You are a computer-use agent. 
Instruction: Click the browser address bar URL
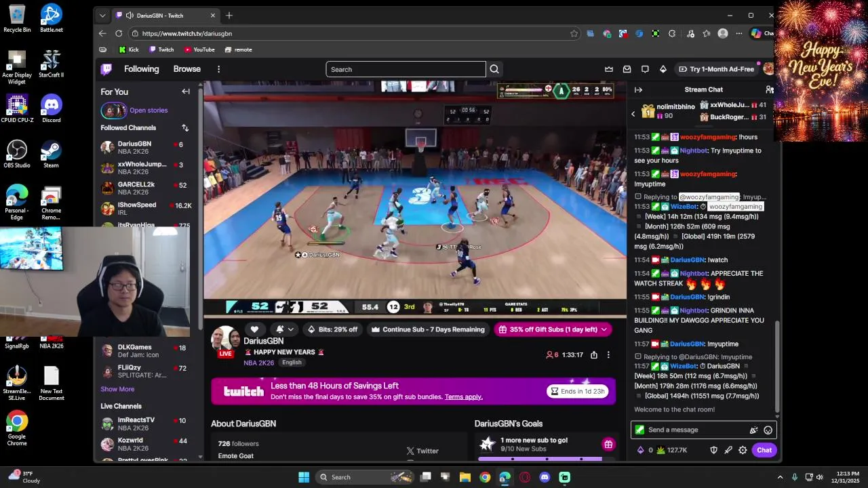(x=187, y=33)
